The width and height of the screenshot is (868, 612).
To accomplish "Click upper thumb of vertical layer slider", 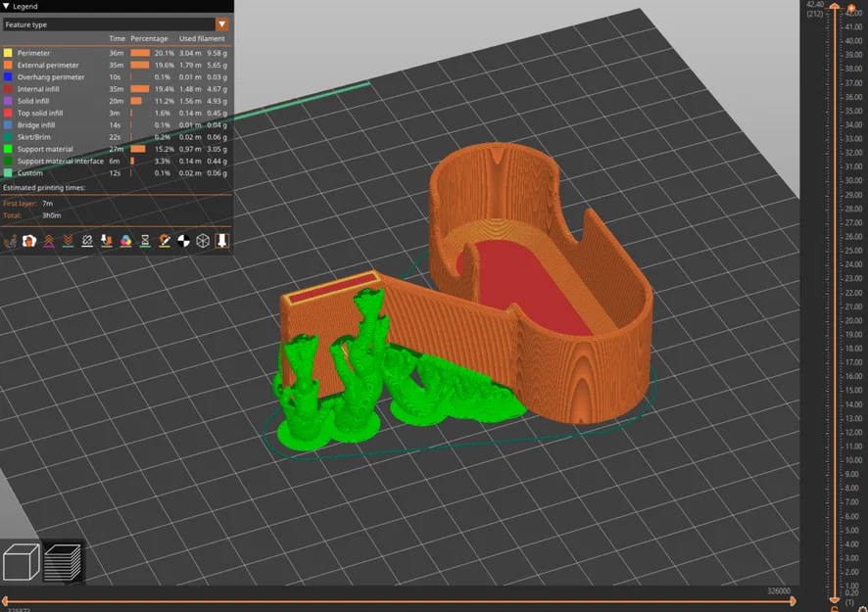I will pos(835,7).
